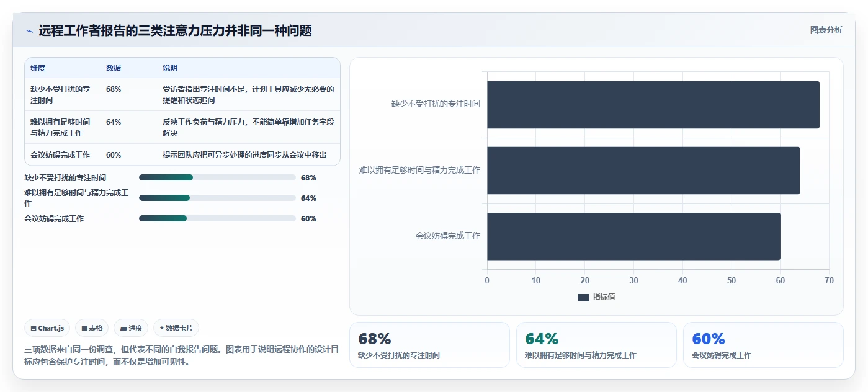The height and width of the screenshot is (392, 868).
Task: Click the 64% progress bar
Action: pyautogui.click(x=217, y=198)
